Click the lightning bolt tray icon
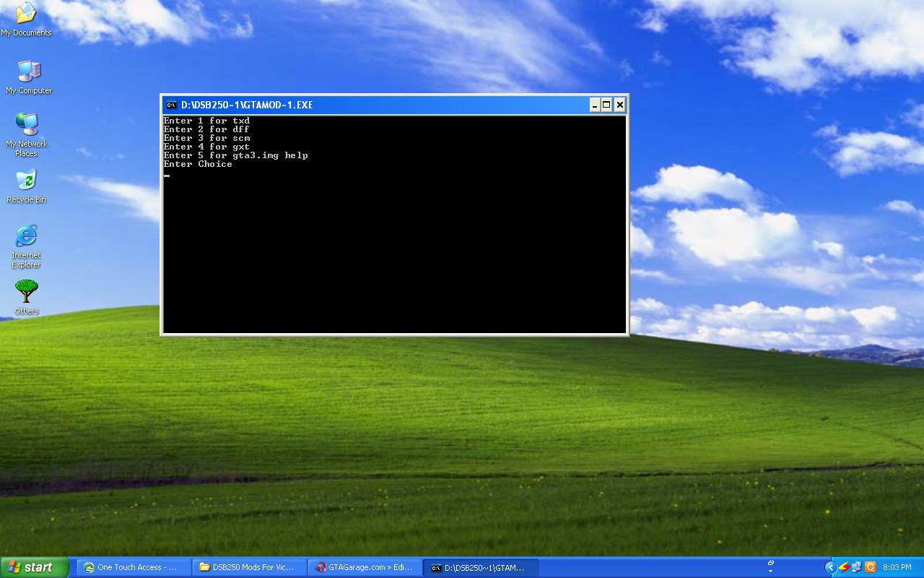This screenshot has width=924, height=578. 843,567
